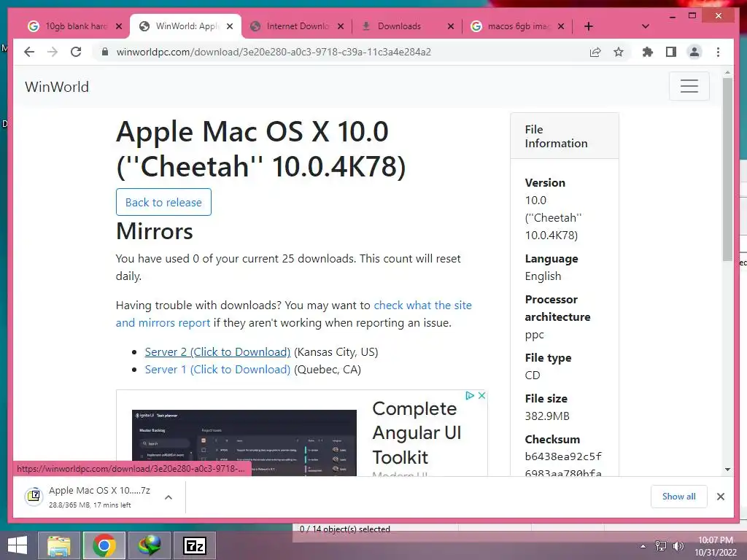The height and width of the screenshot is (560, 747).
Task: Bookmark this page with the star
Action: 619,52
